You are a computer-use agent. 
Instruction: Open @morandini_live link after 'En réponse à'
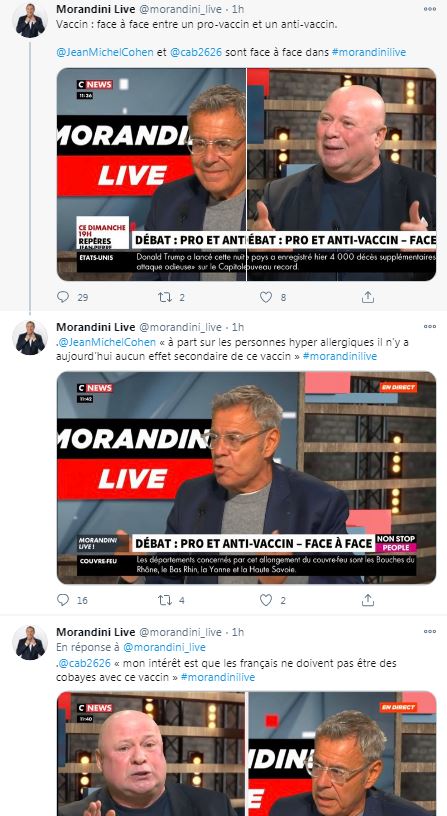coord(164,647)
